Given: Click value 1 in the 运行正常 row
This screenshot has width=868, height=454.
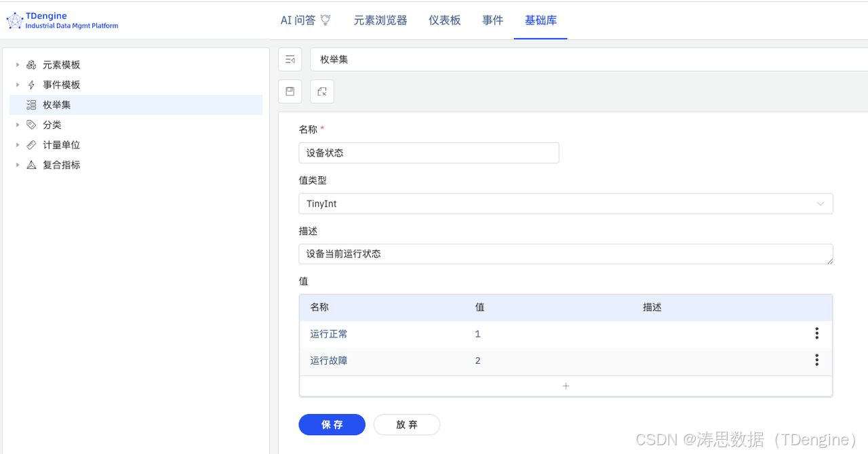Looking at the screenshot, I should (478, 334).
